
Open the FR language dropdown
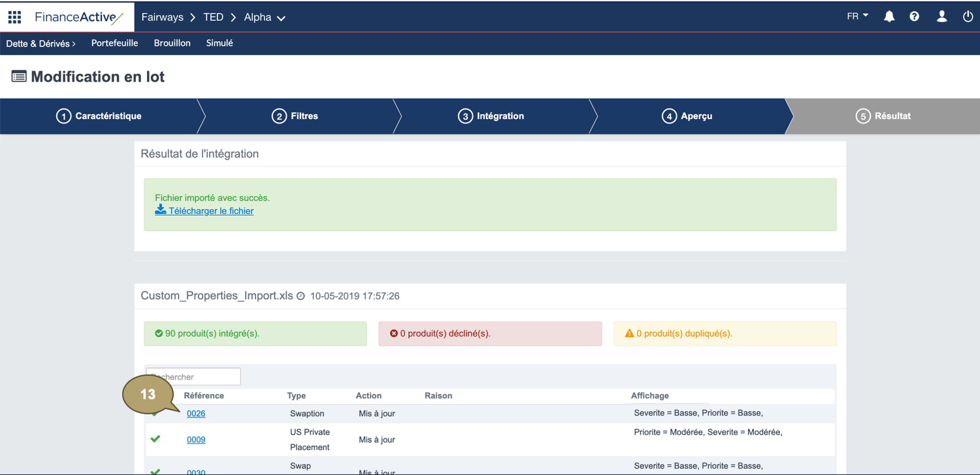click(857, 16)
